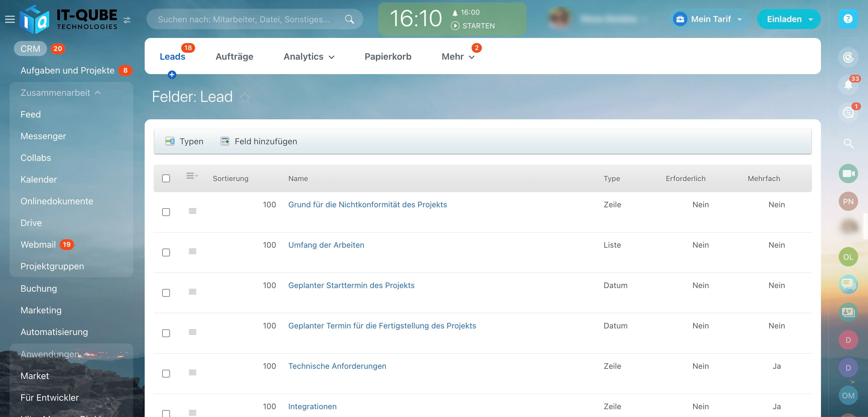Open the help question mark icon

point(848,19)
